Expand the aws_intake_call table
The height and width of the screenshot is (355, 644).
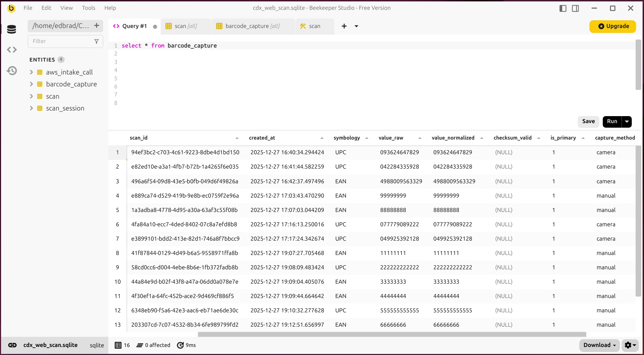[x=31, y=72]
